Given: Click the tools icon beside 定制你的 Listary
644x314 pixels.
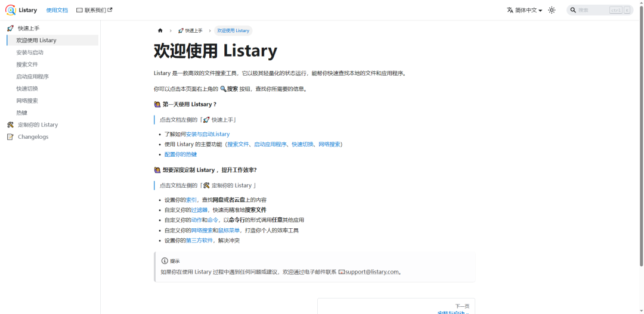Looking at the screenshot, I should 11,125.
